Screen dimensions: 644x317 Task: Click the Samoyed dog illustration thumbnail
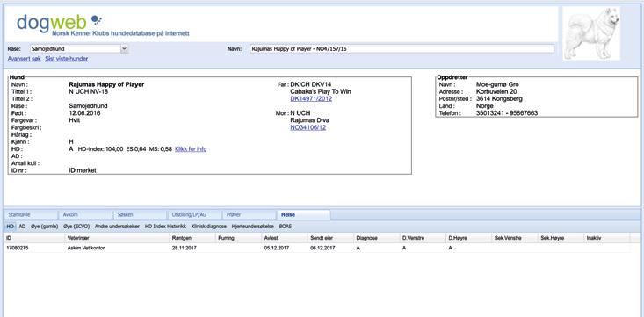(591, 33)
